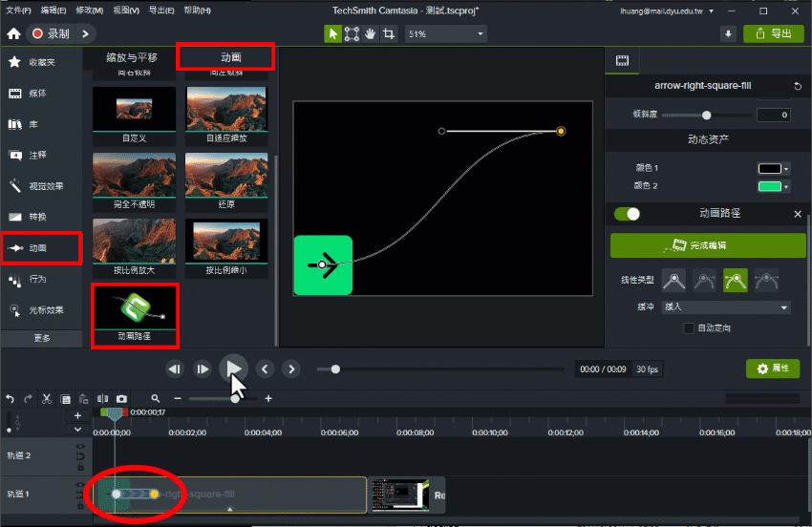
Task: Open the Help menu
Action: click(197, 11)
